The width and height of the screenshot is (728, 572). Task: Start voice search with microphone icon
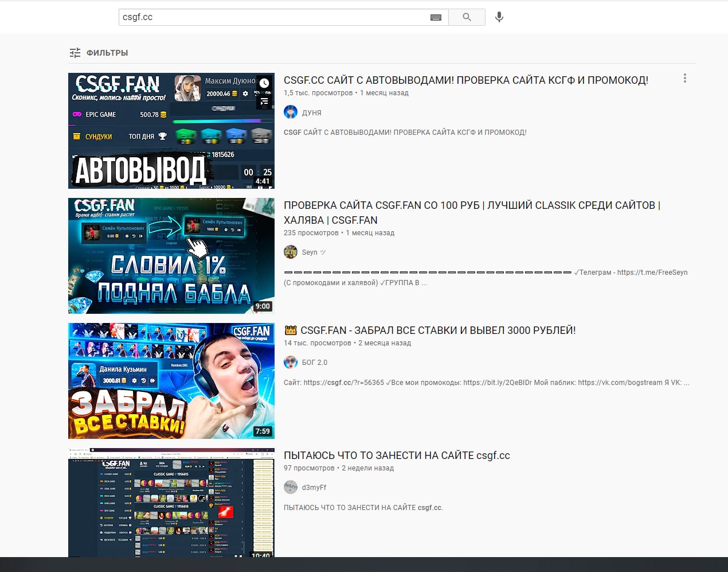499,17
